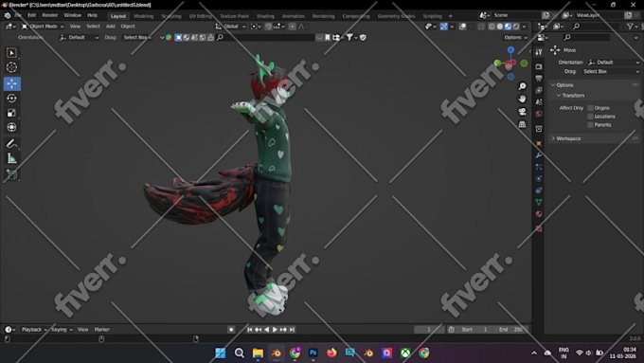Open Photoshop from the taskbar
The image size is (644, 363).
(313, 353)
